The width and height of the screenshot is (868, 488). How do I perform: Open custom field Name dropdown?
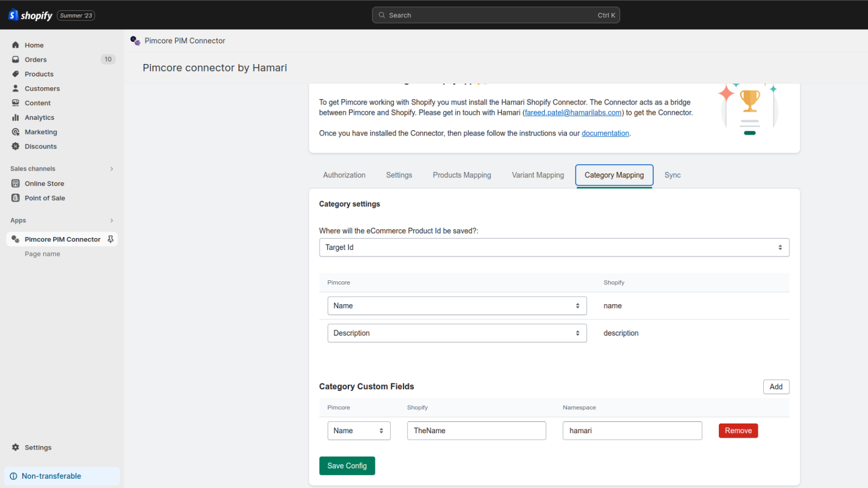359,431
